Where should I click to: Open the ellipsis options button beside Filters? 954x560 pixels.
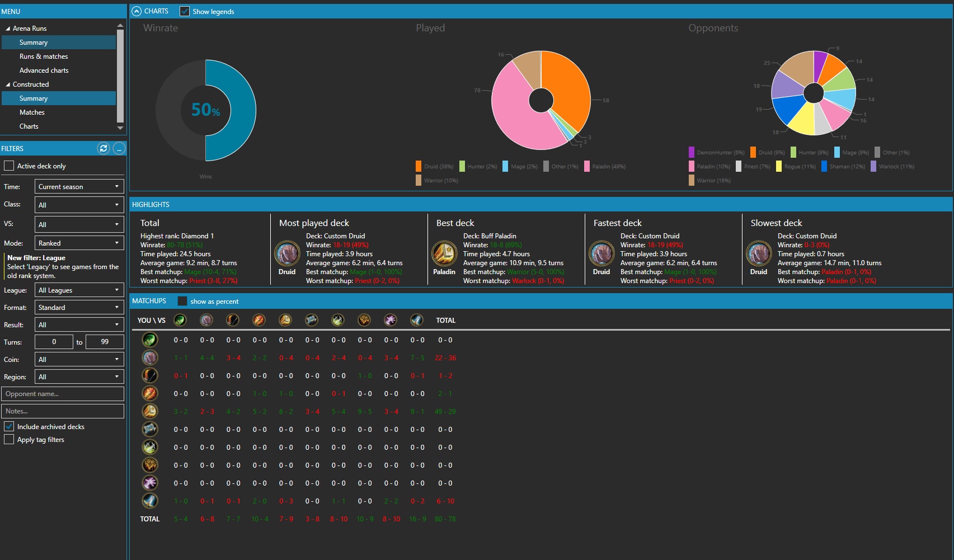[119, 148]
